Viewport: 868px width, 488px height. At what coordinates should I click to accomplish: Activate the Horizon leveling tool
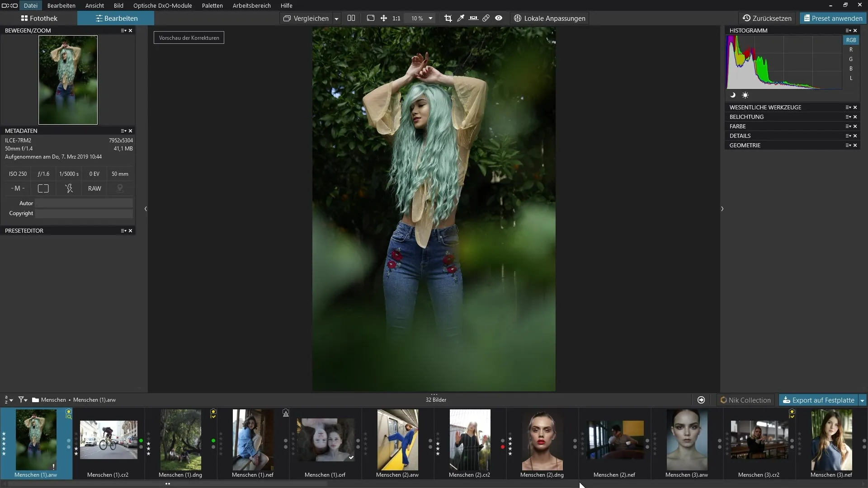[473, 18]
